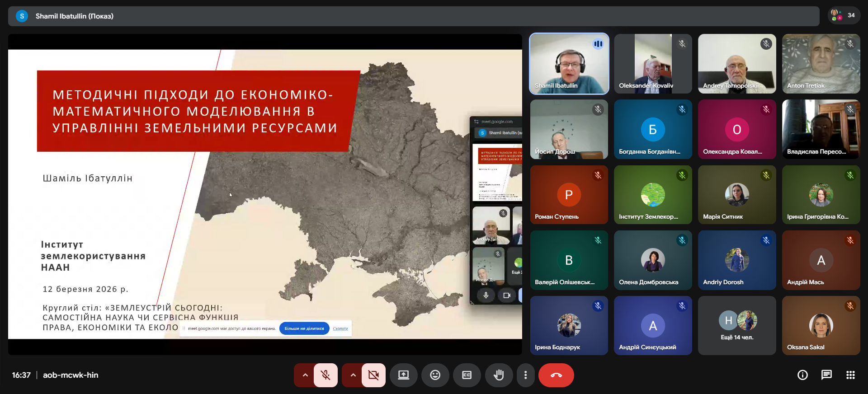Expand audio settings chevron beside the microphone
The width and height of the screenshot is (868, 394).
(x=305, y=375)
